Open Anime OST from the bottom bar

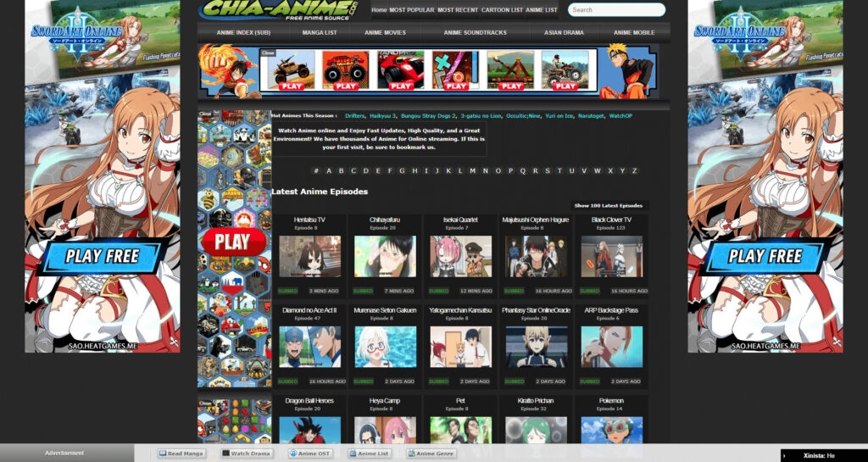click(x=310, y=454)
